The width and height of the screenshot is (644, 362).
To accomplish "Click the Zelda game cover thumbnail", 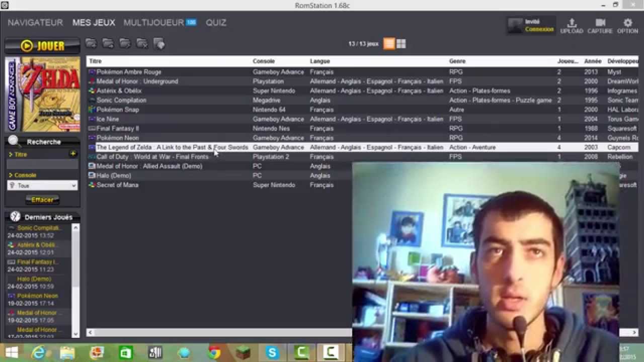I will (42, 94).
